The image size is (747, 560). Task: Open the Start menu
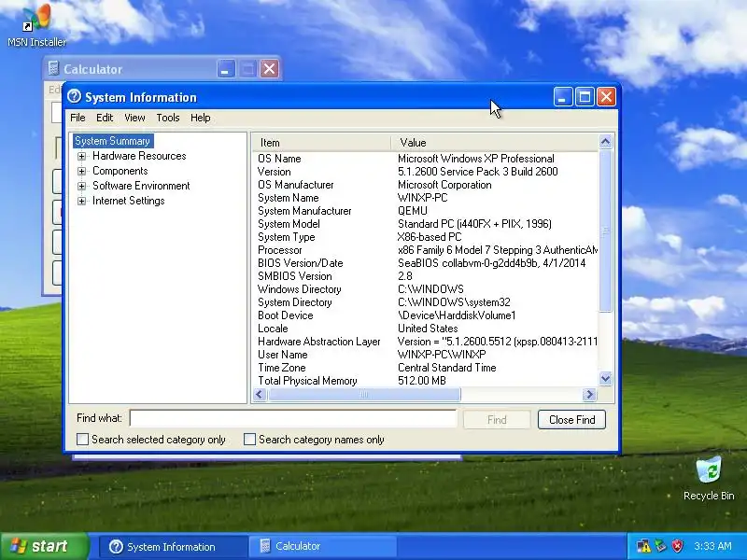click(x=44, y=546)
